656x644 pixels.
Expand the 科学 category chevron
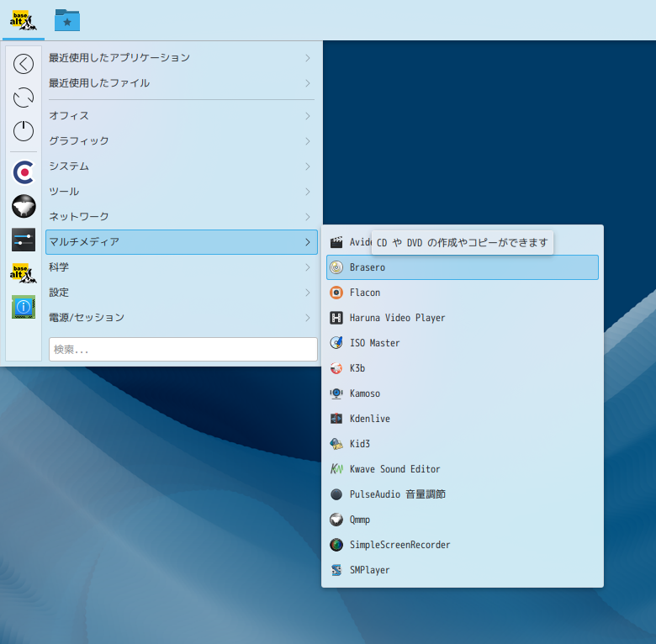click(x=308, y=267)
